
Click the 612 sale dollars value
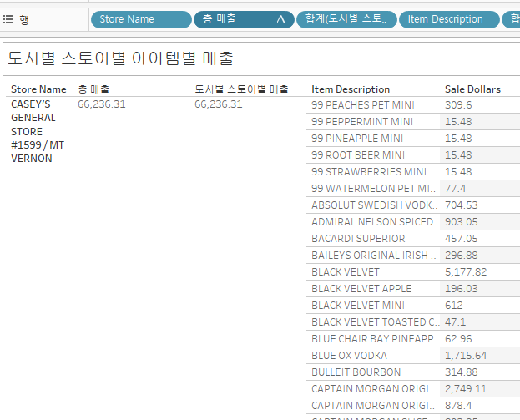(454, 306)
